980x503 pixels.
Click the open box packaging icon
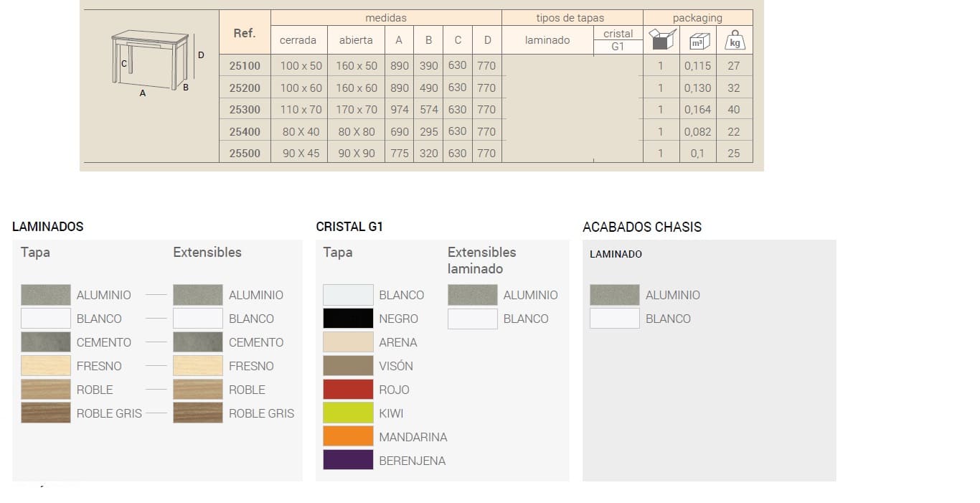(x=661, y=39)
